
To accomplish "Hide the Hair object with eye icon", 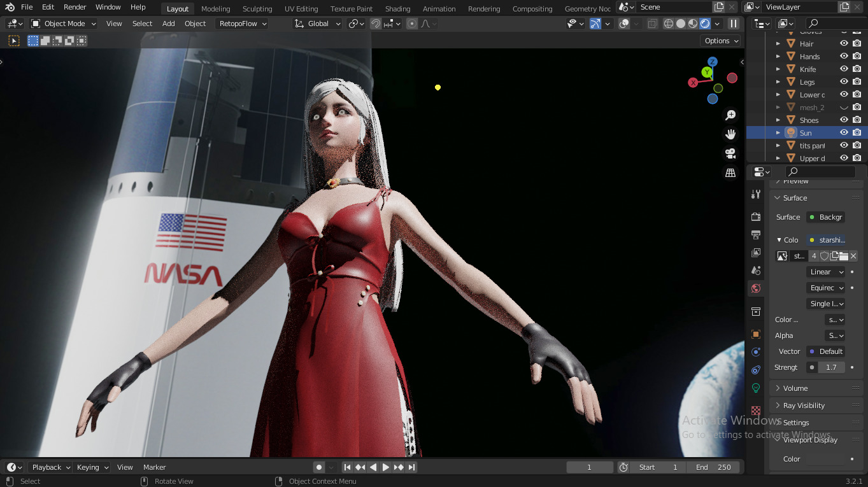I will pyautogui.click(x=844, y=44).
